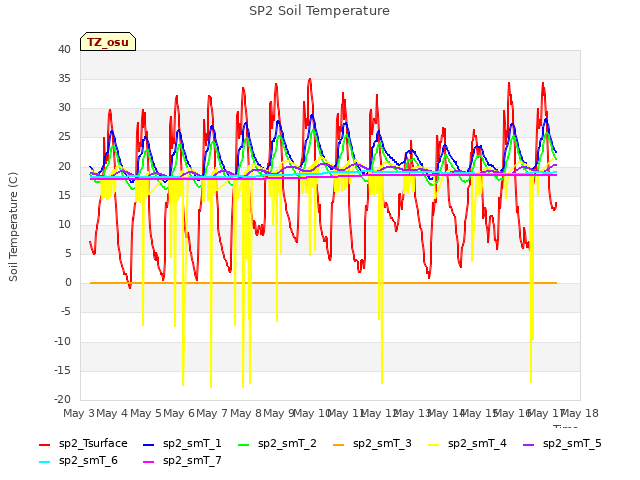The width and height of the screenshot is (640, 480).
Task: Toggle the sp2_smT_2 legend entry
Action: tap(277, 443)
